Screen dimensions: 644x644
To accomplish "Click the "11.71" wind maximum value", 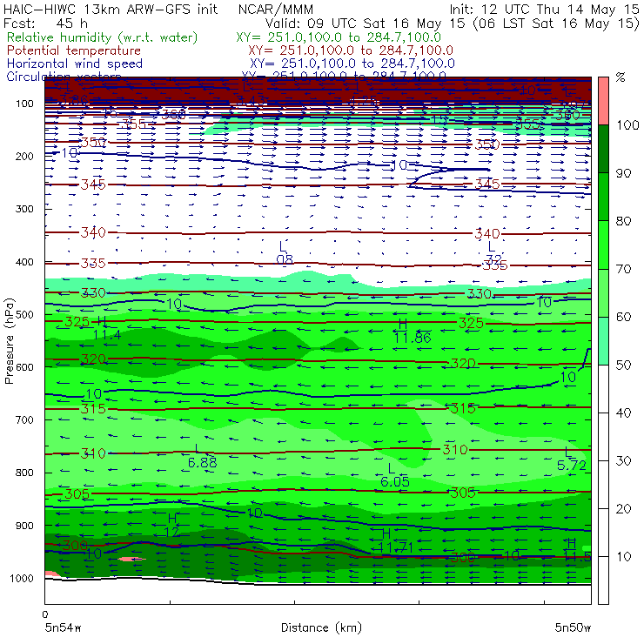I will click(395, 547).
